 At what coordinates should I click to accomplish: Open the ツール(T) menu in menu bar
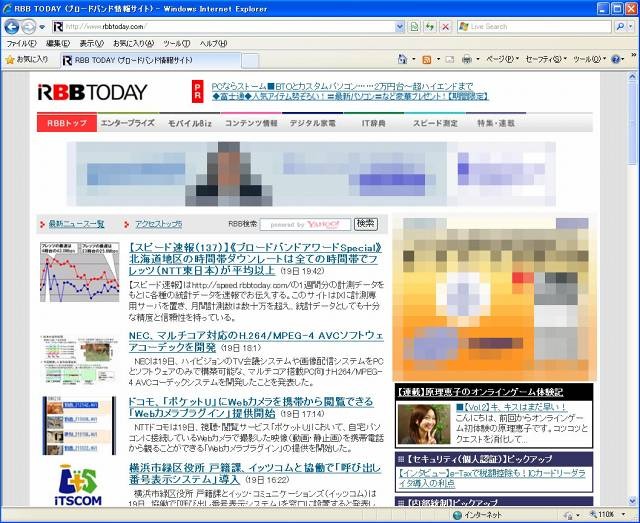(x=176, y=43)
